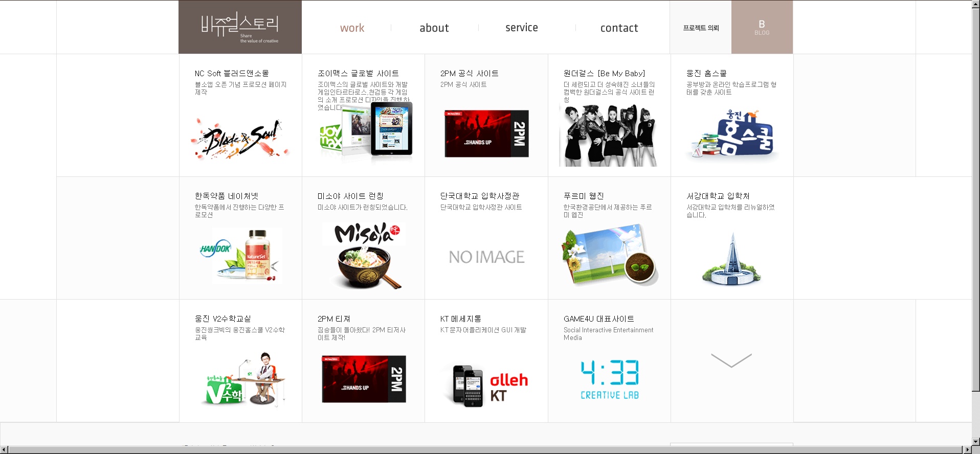
Task: Open the olleh KT phones thumbnail
Action: [486, 385]
